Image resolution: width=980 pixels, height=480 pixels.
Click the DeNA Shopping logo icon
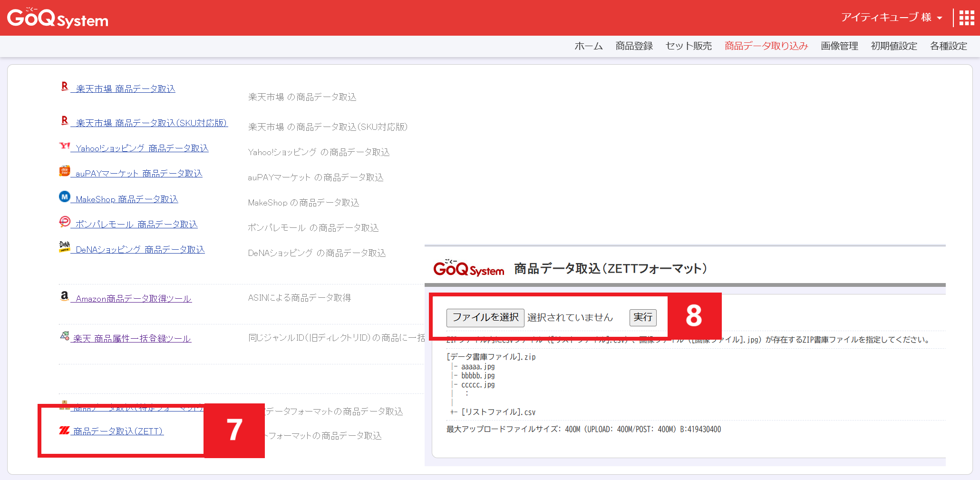point(65,246)
